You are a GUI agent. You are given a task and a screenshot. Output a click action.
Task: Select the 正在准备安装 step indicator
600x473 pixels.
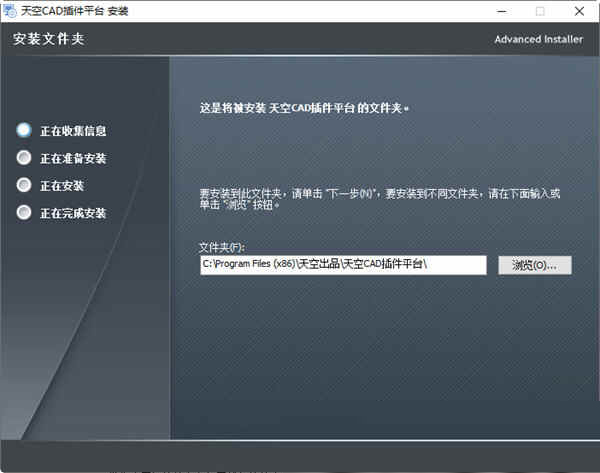(24, 158)
